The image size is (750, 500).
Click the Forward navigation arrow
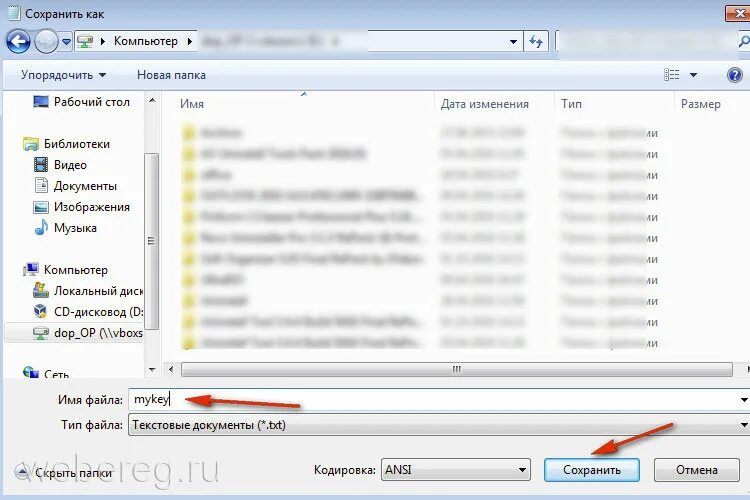click(x=46, y=42)
